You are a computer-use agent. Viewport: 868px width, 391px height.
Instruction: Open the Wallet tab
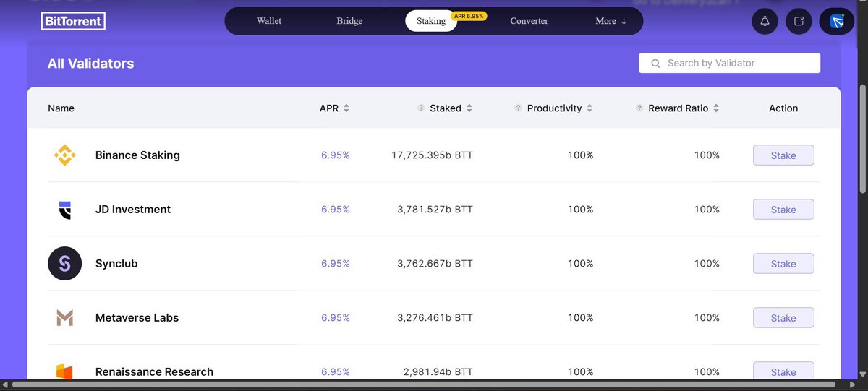click(x=269, y=21)
